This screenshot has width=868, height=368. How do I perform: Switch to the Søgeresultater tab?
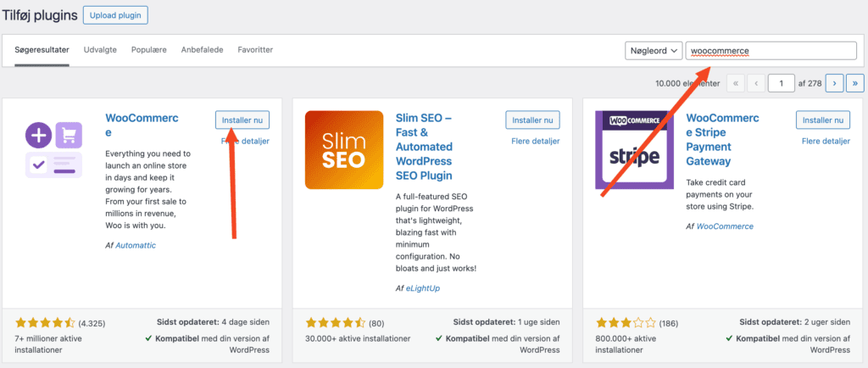click(42, 50)
